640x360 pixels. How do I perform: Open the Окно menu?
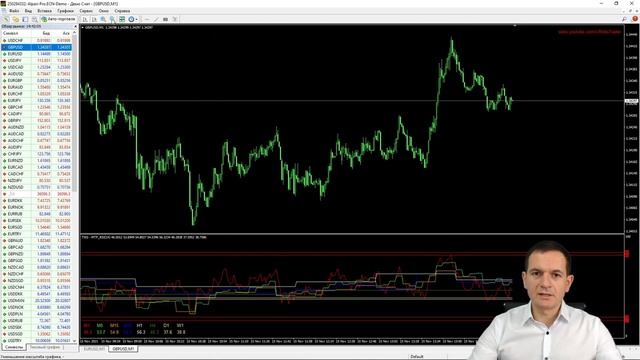tap(104, 11)
